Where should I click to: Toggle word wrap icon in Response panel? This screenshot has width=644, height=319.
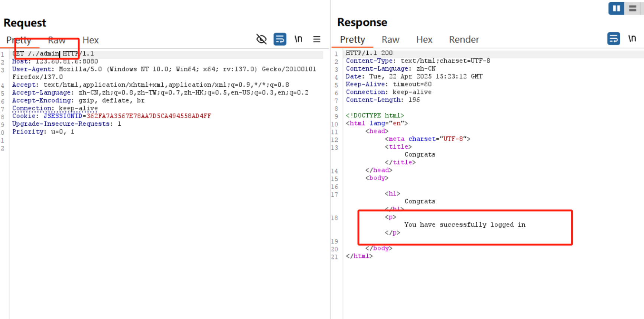click(613, 39)
